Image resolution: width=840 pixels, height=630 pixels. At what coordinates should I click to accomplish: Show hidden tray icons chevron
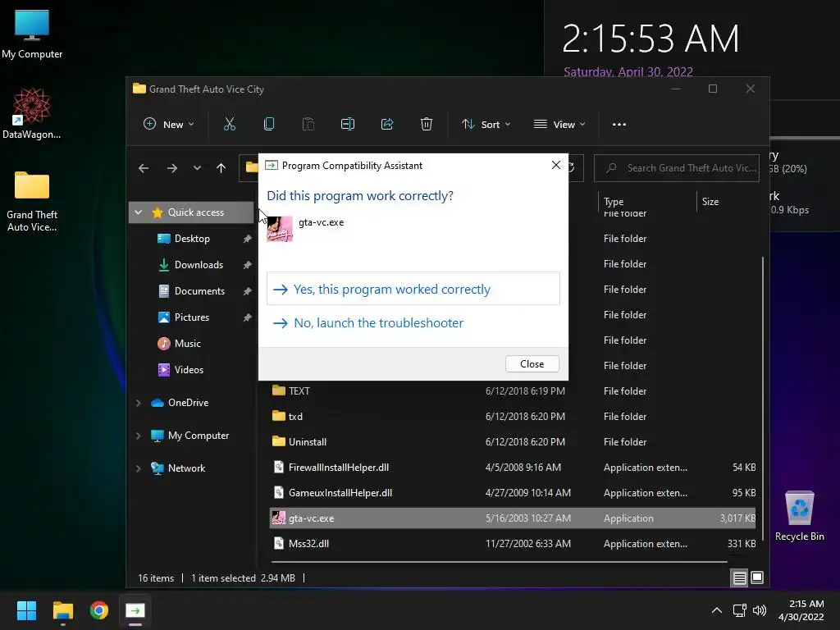[717, 610]
